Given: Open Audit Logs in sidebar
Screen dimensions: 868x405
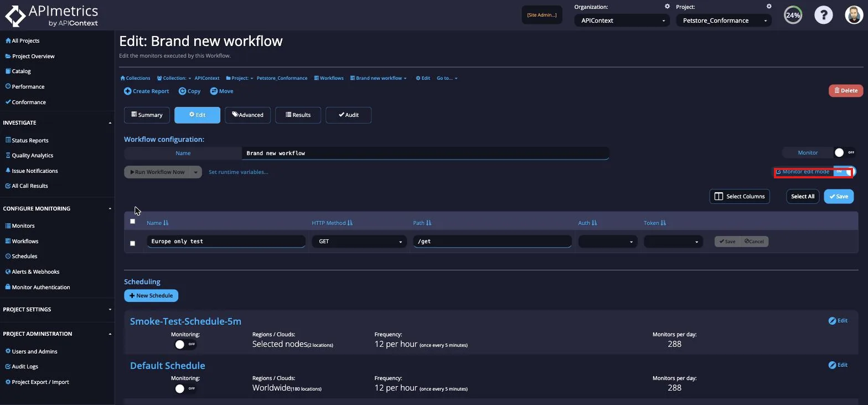Looking at the screenshot, I should pos(22,366).
